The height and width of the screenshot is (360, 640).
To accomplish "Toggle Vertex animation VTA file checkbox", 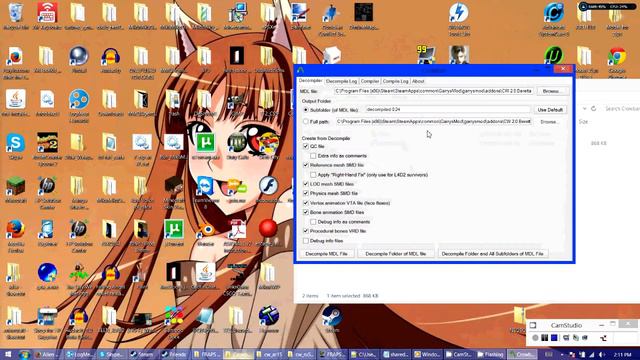I will point(306,203).
